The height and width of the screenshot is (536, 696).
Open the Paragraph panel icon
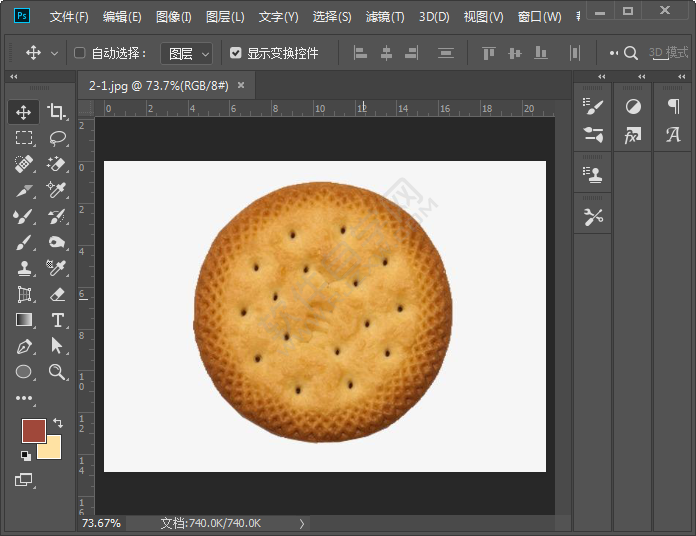(x=673, y=107)
